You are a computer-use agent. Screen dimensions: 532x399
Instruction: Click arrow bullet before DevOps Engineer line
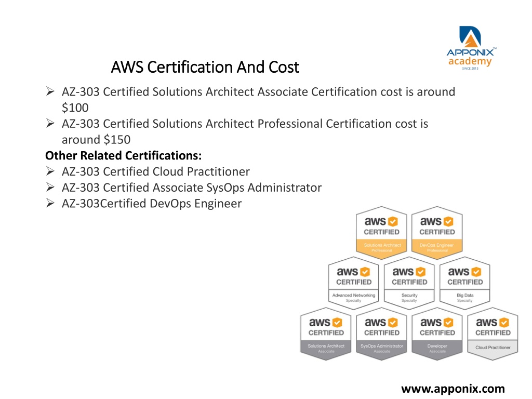pyautogui.click(x=50, y=203)
